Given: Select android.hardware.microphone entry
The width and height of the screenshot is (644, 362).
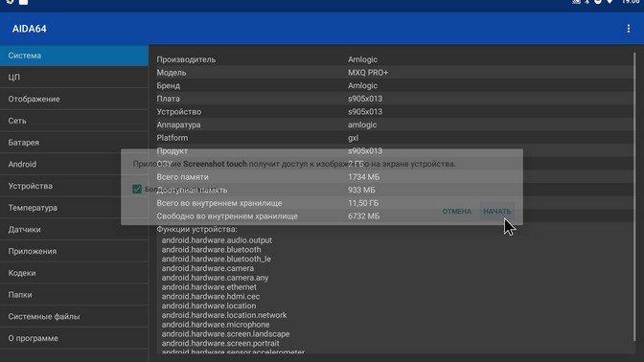Looking at the screenshot, I should 216,325.
